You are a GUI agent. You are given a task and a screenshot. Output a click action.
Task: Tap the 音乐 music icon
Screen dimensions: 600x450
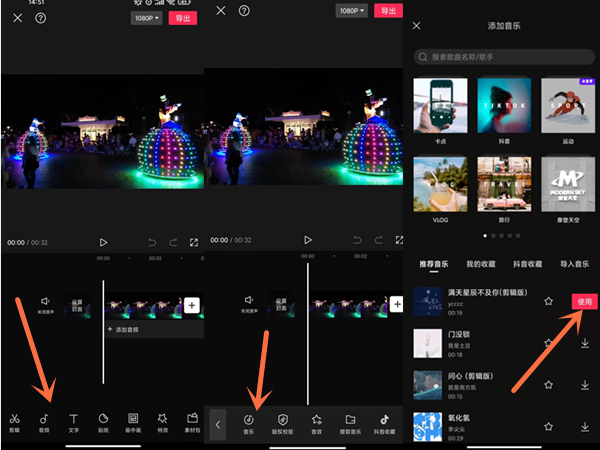click(x=248, y=422)
